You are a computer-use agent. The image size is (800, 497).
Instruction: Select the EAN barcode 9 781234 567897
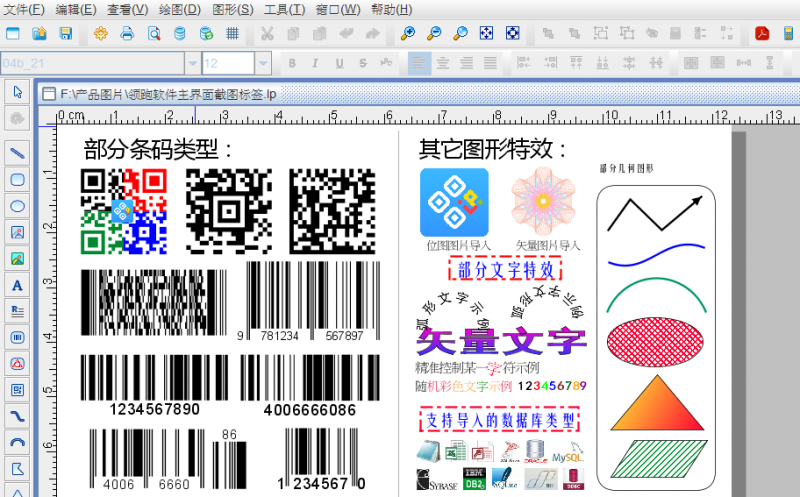309,301
